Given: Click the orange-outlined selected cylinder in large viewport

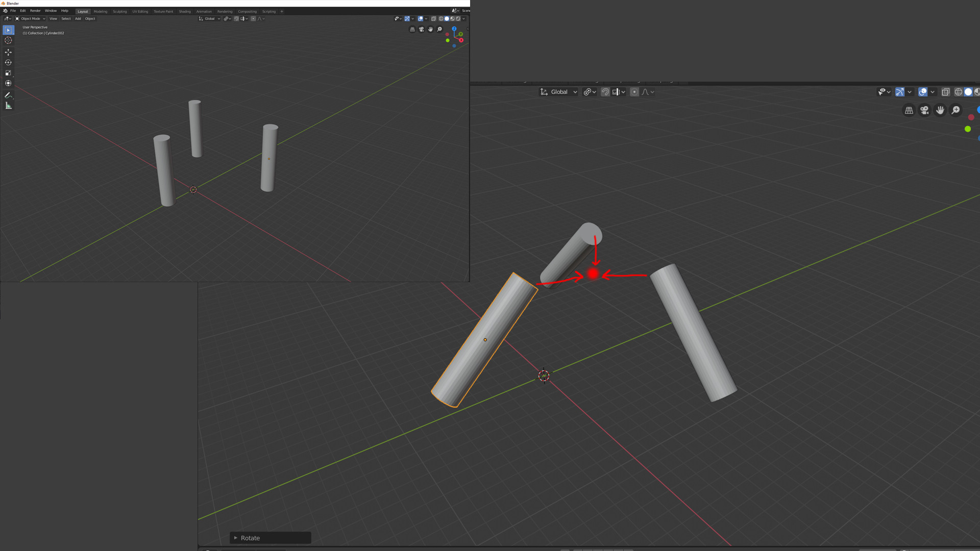Looking at the screenshot, I should point(484,340).
